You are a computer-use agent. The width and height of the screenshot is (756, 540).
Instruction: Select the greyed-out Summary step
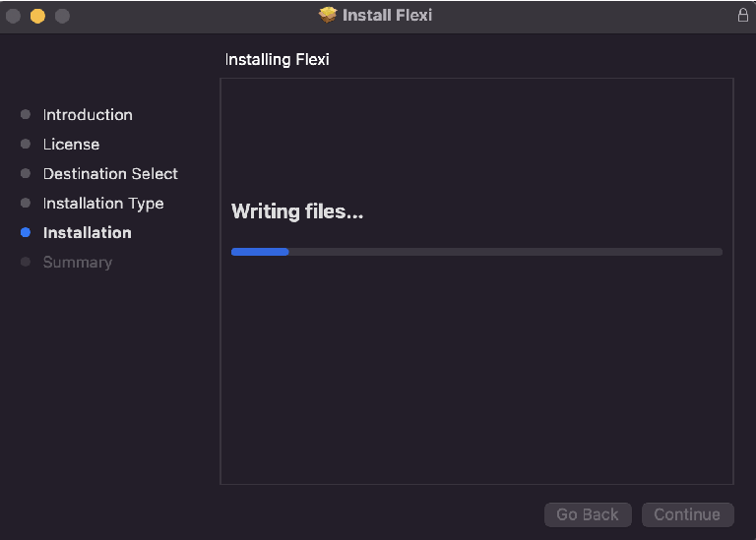78,263
